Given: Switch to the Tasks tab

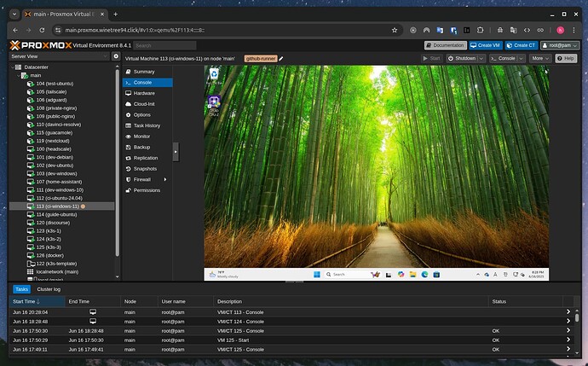Looking at the screenshot, I should [22, 289].
